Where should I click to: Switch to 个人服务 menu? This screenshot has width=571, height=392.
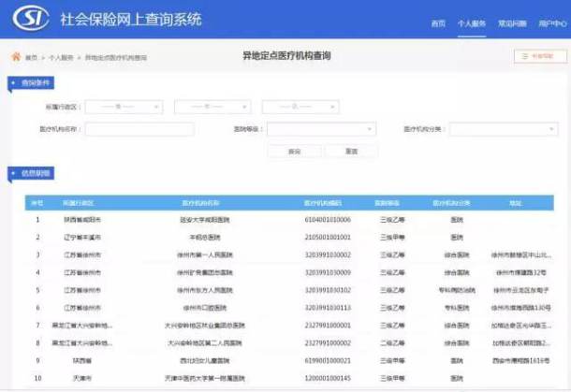pyautogui.click(x=471, y=22)
